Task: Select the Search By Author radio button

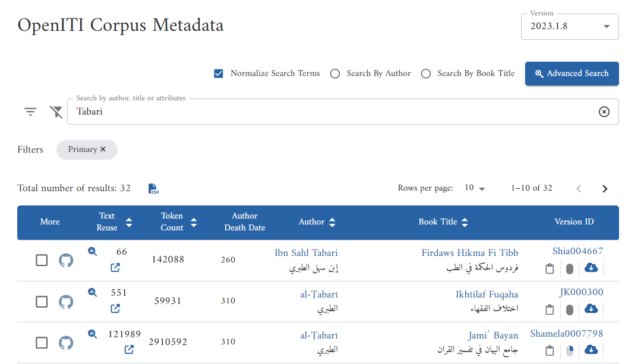Action: tap(334, 73)
